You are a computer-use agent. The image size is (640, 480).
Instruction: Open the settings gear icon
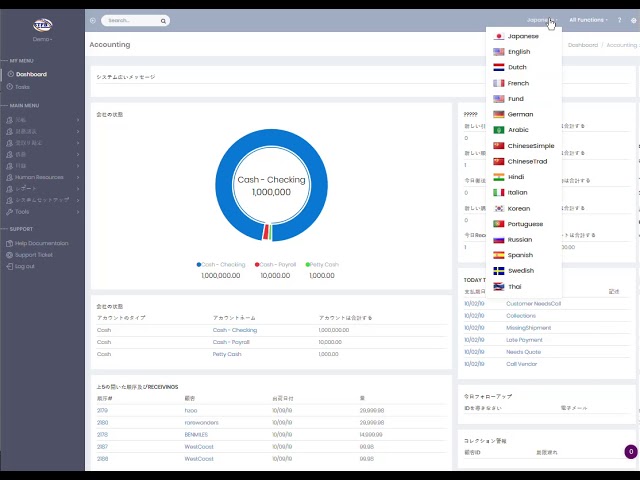tap(634, 20)
